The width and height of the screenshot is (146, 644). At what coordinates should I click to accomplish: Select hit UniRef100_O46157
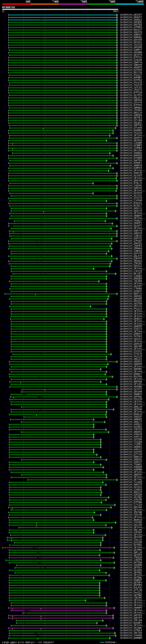pyautogui.click(x=131, y=417)
